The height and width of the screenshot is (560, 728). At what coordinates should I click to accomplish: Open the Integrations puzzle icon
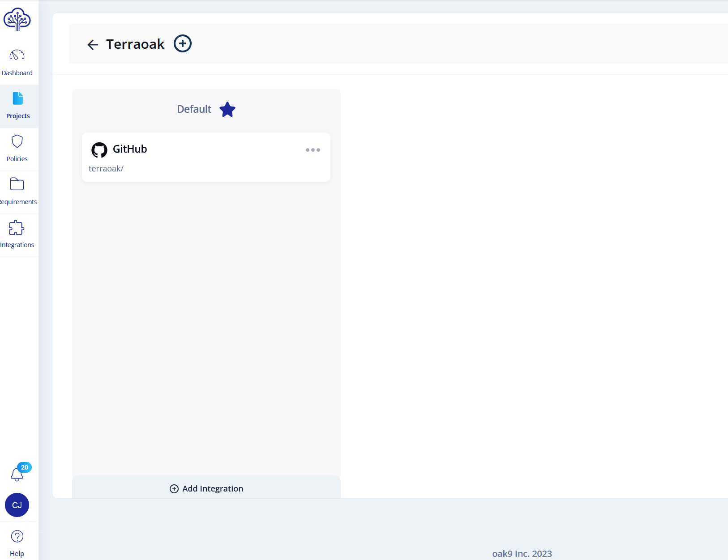point(17,227)
